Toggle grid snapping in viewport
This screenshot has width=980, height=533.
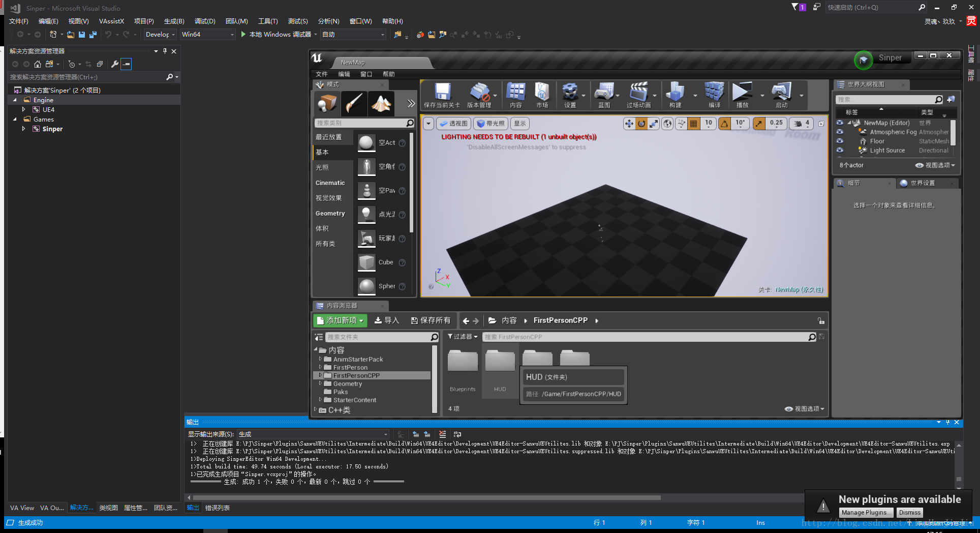tap(693, 124)
